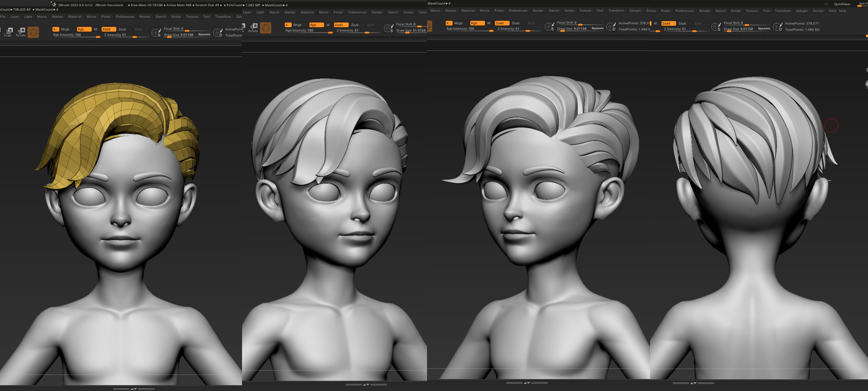Open the fxfxfx menu
The image size is (868, 391).
click(832, 11)
